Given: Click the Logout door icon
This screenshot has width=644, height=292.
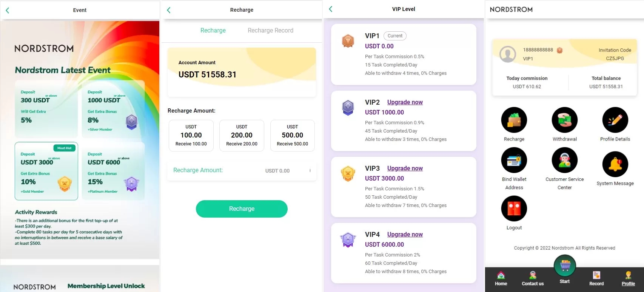Looking at the screenshot, I should pos(514,209).
